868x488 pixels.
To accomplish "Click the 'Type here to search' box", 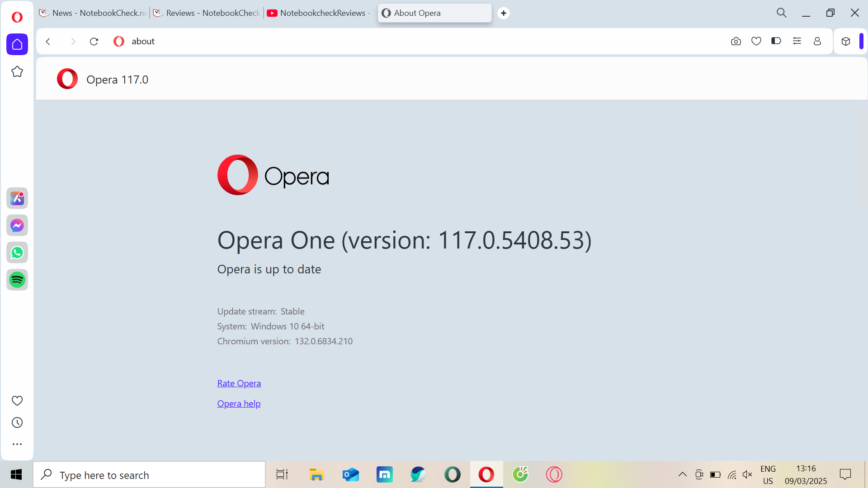I will click(149, 475).
